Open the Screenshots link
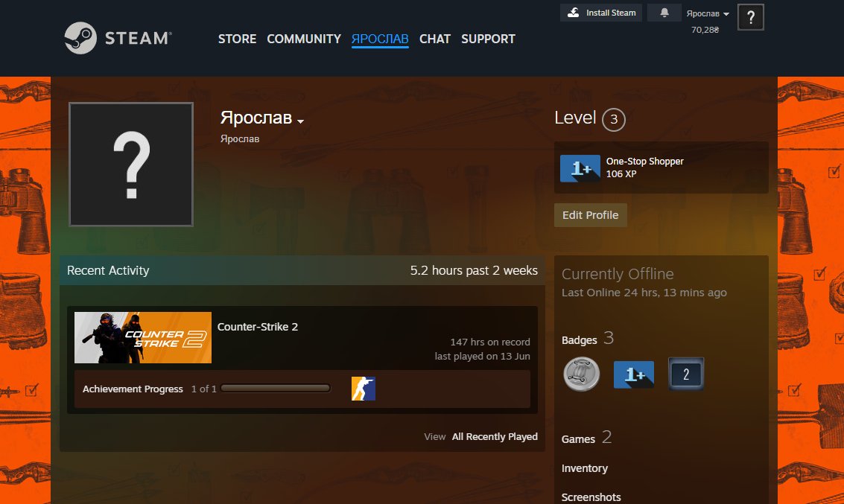This screenshot has width=844, height=504. (591, 497)
